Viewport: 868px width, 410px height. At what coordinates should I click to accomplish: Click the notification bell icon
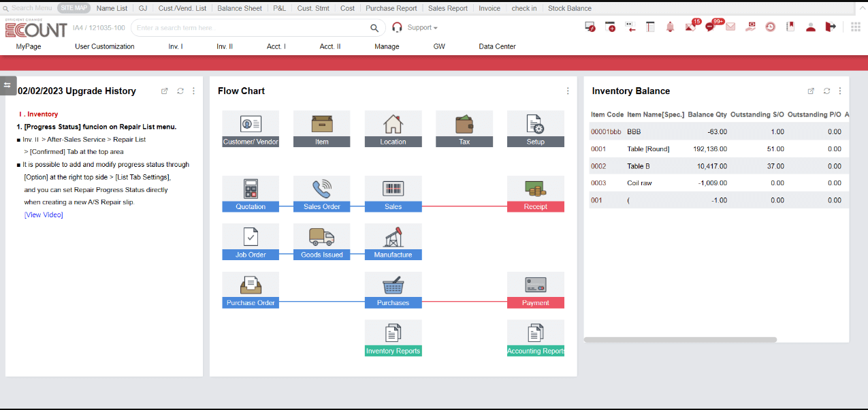(x=671, y=26)
